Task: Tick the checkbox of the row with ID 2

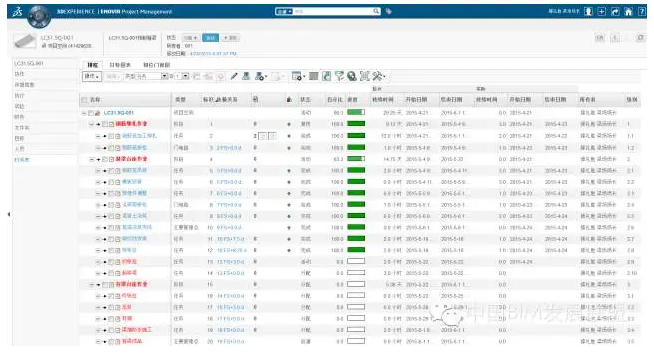Action: [x=111, y=136]
